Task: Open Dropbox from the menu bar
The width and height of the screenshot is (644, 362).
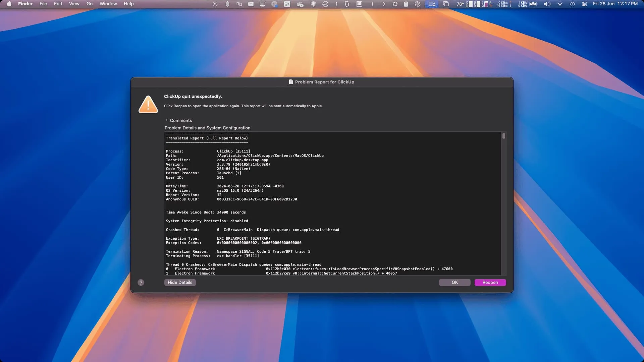Action: tap(227, 4)
